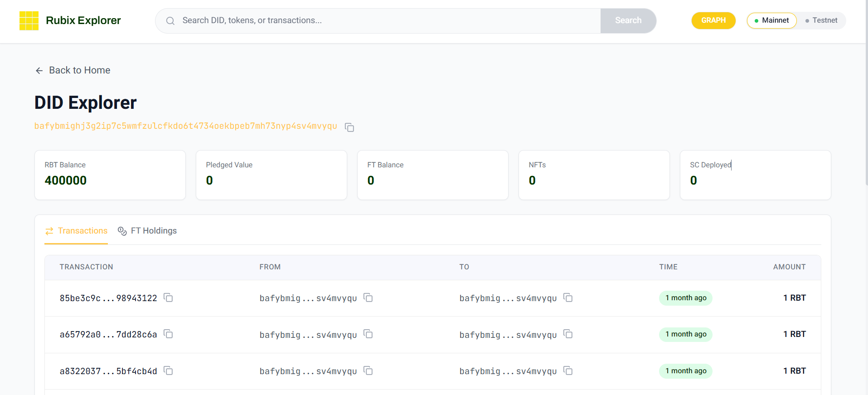This screenshot has height=395, width=868.
Task: Click the 1 month ago badge in 85be3c9c row
Action: [686, 298]
